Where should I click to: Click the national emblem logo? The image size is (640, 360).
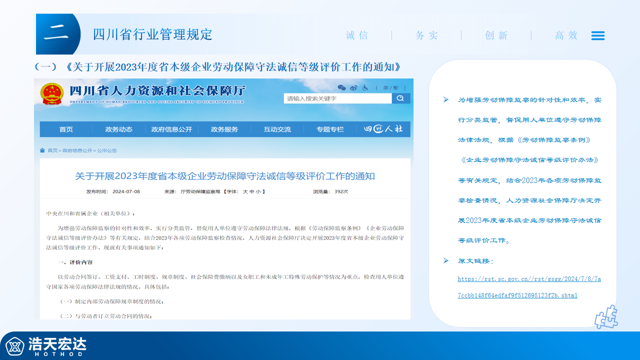click(52, 94)
